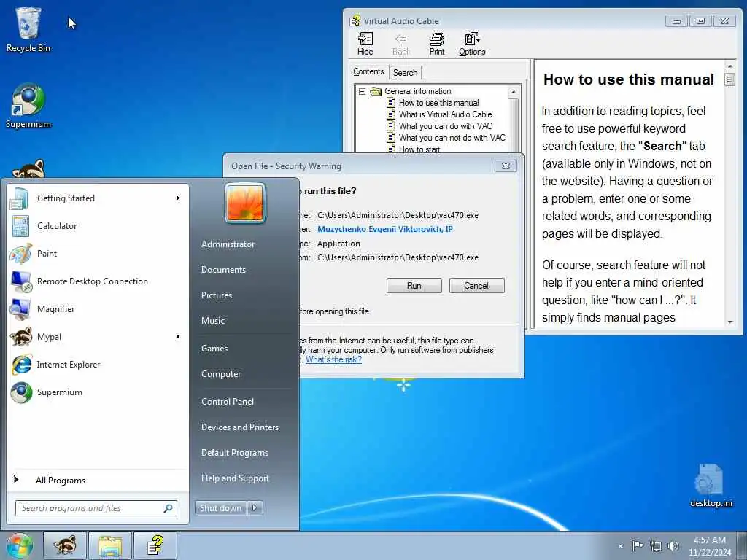Click Cancel in the Security Warning dialog

(x=476, y=286)
